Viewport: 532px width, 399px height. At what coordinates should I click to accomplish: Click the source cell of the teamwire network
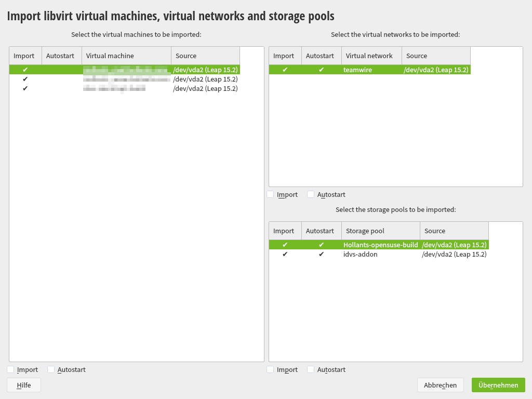point(436,70)
